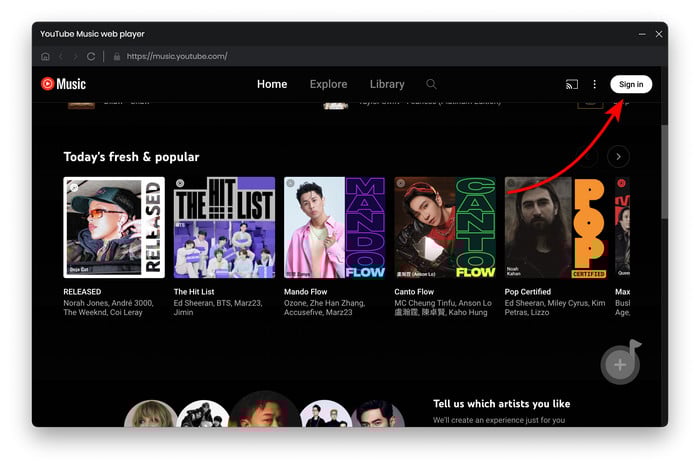Image resolution: width=700 pixels, height=469 pixels.
Task: Click 'We'll create an experience just for you'
Action: 499,420
